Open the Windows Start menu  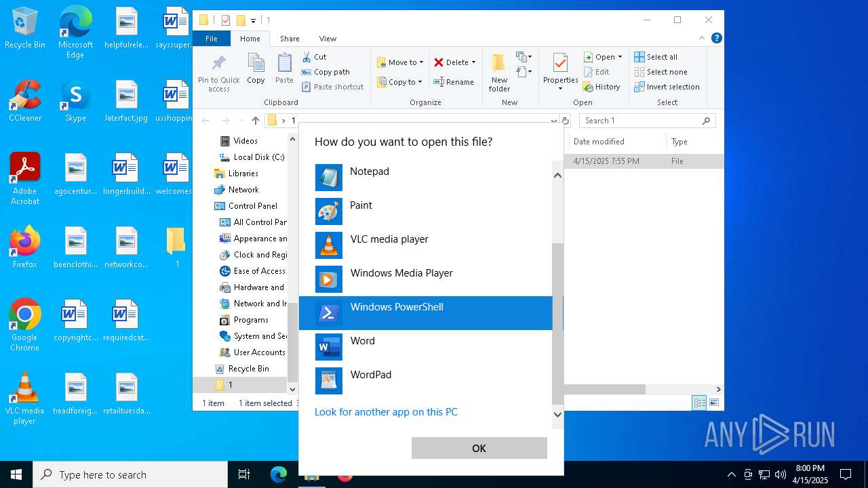pyautogui.click(x=16, y=474)
